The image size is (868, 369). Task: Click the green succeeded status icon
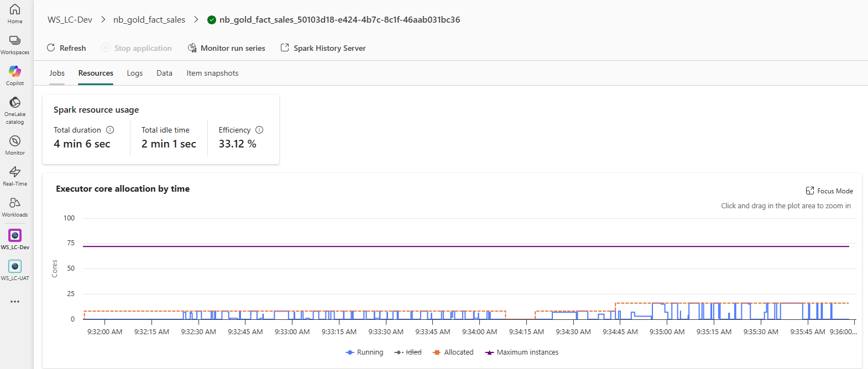212,20
